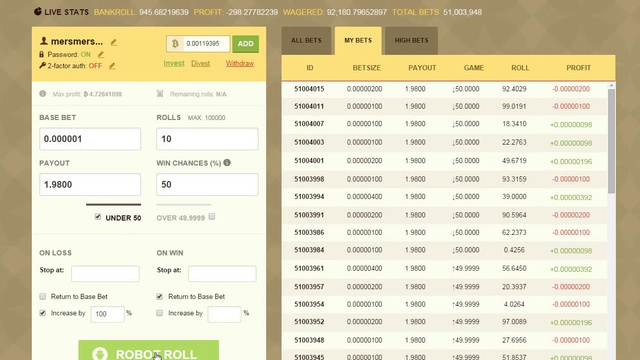This screenshot has width=640, height=360.
Task: Click the On Win Stop at field
Action: pyautogui.click(x=222, y=273)
